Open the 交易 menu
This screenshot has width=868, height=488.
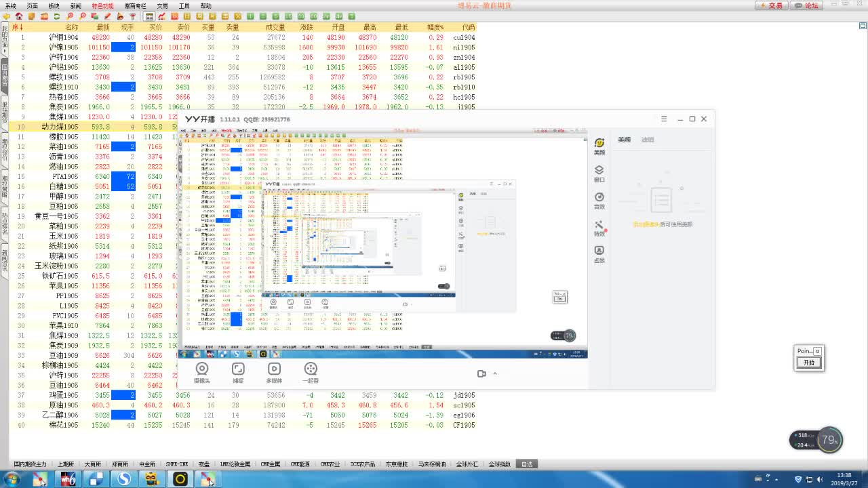162,6
